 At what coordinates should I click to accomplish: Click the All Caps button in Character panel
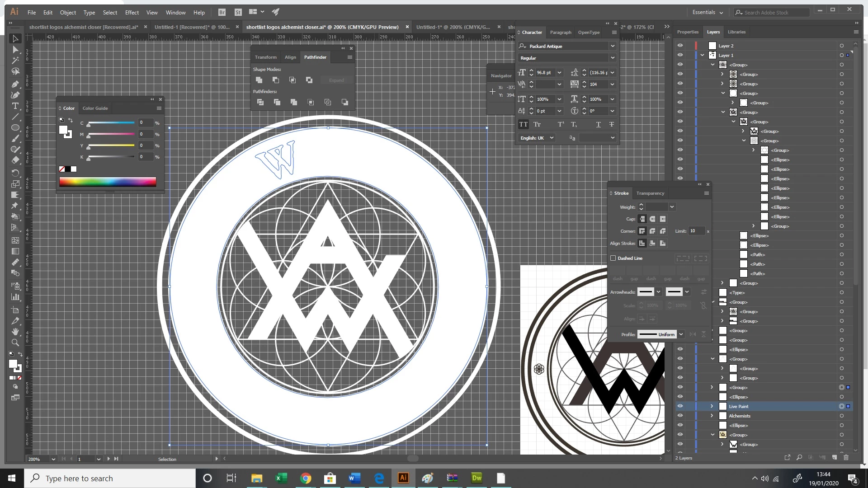click(x=523, y=124)
